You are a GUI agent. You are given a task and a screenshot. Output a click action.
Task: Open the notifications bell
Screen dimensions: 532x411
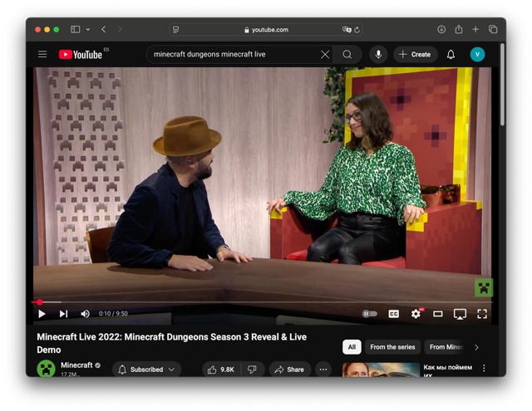coord(451,55)
